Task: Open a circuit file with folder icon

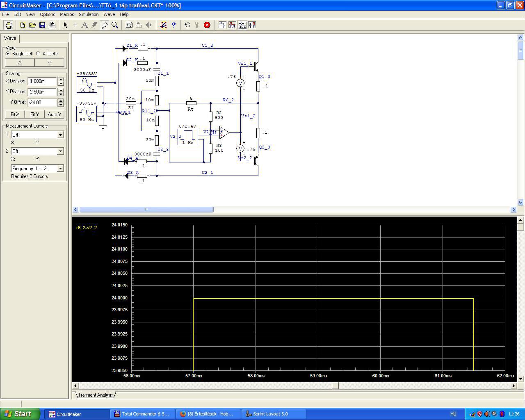Action: click(x=32, y=25)
